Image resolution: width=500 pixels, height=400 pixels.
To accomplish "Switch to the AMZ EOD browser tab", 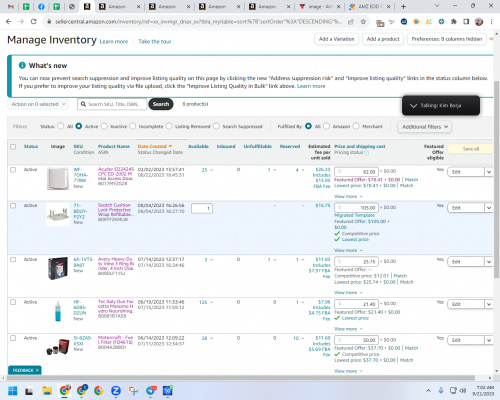I will click(x=368, y=6).
